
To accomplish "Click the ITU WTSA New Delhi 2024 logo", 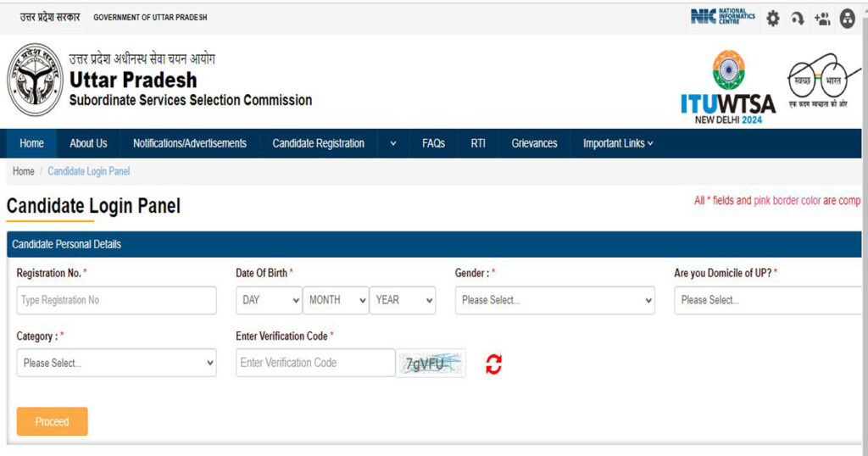I will (x=728, y=87).
